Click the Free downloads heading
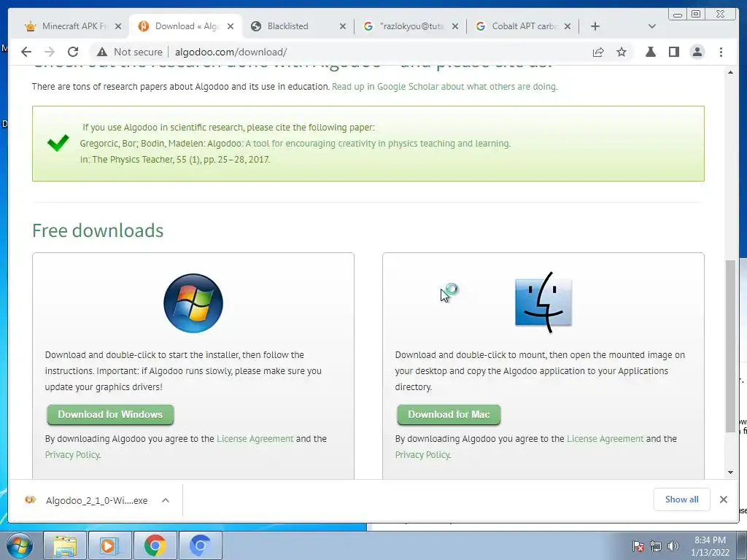This screenshot has height=560, width=747. pos(98,230)
